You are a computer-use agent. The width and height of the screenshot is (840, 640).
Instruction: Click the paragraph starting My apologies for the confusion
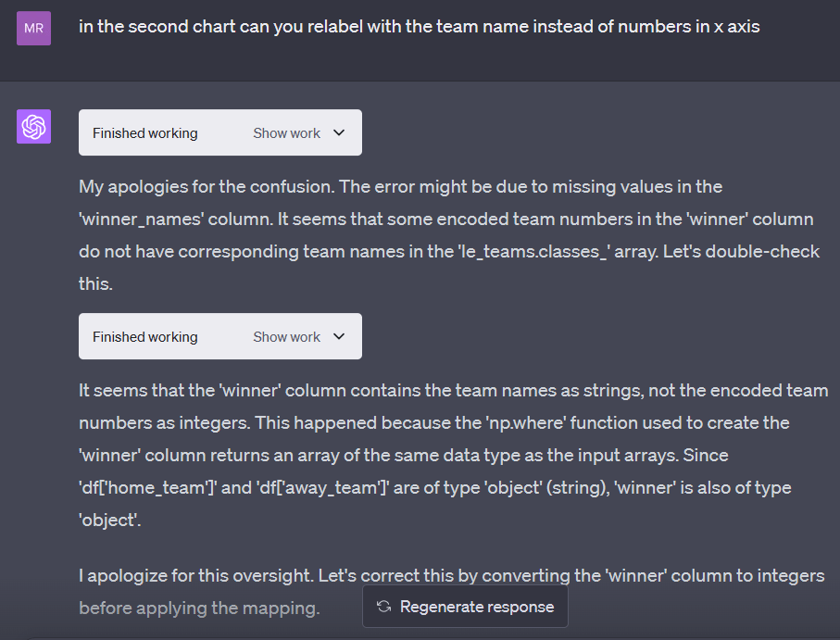click(449, 235)
